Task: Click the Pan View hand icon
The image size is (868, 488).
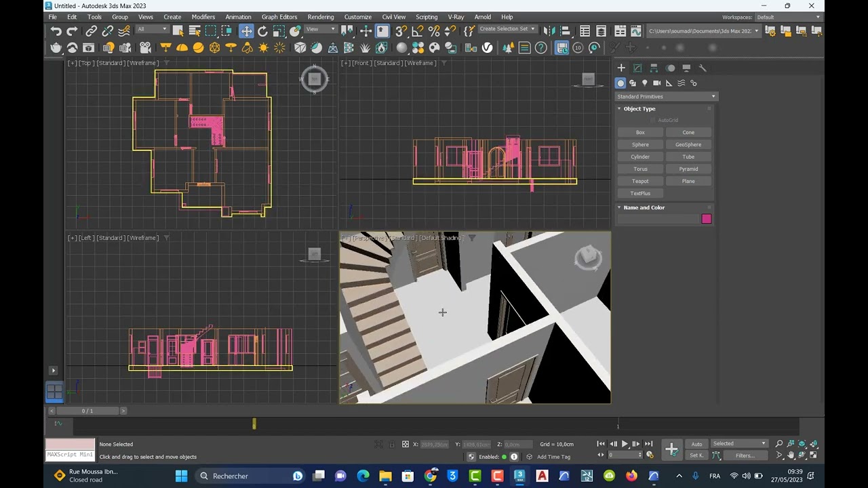Action: [791, 455]
